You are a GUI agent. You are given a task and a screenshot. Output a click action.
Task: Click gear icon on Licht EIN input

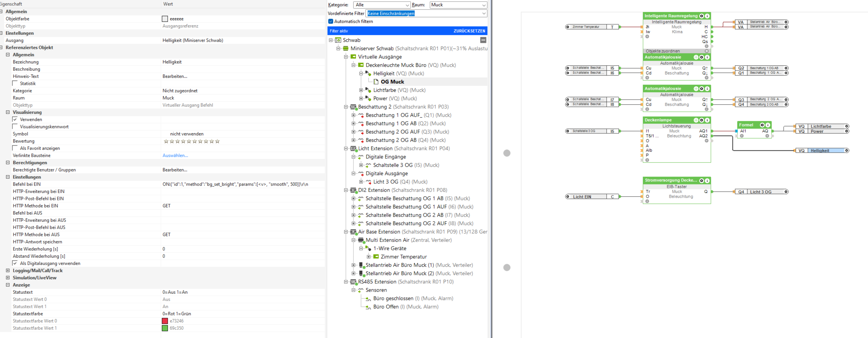tap(568, 197)
